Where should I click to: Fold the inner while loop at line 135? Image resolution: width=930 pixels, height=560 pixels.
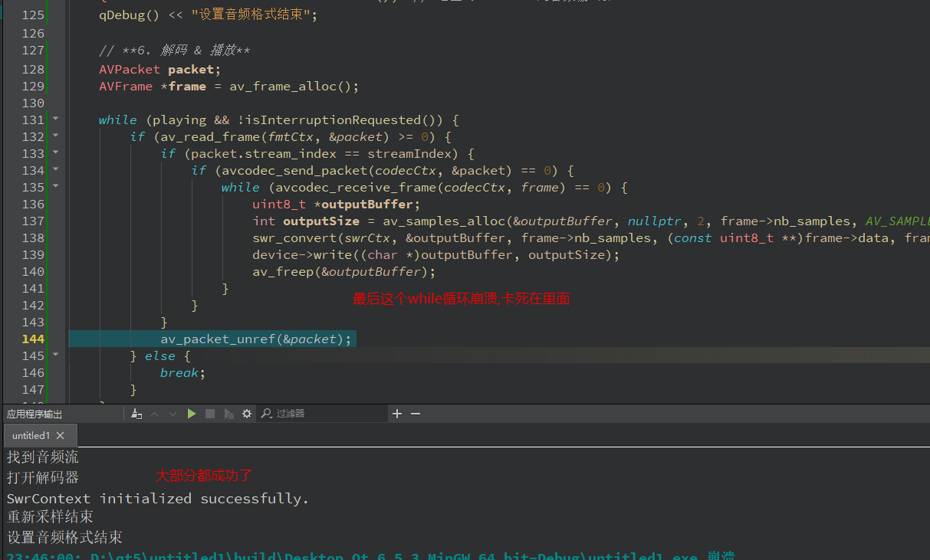coord(55,187)
